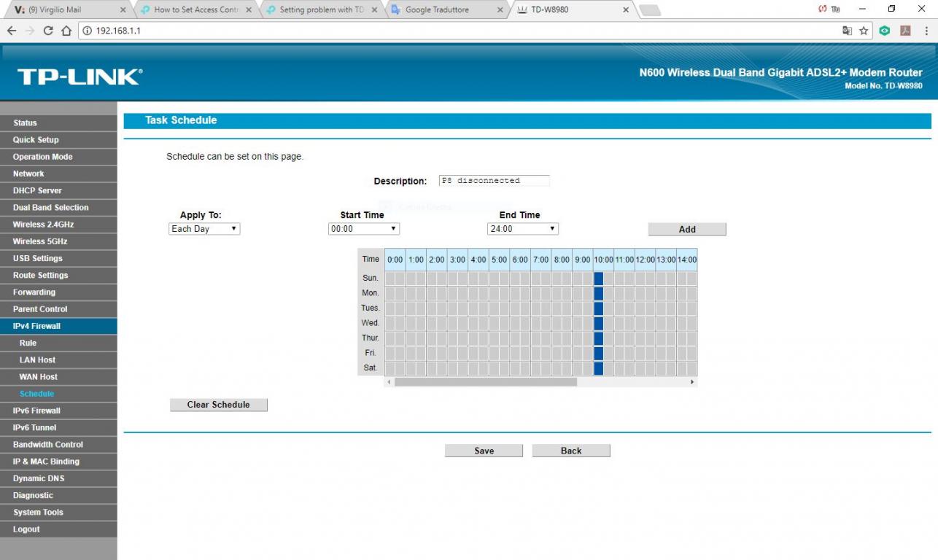Open Quick Setup menu item
The width and height of the screenshot is (938, 560).
tap(58, 139)
